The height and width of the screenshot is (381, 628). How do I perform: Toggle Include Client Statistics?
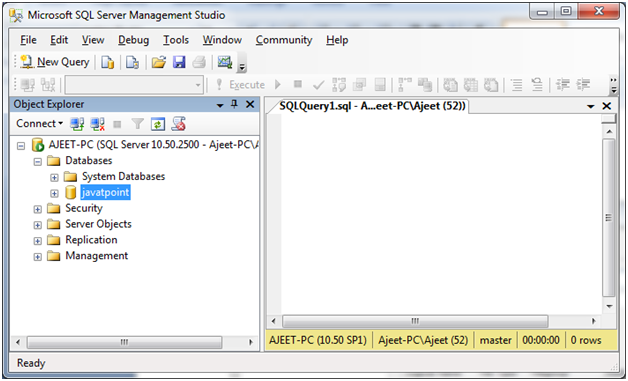coord(425,85)
